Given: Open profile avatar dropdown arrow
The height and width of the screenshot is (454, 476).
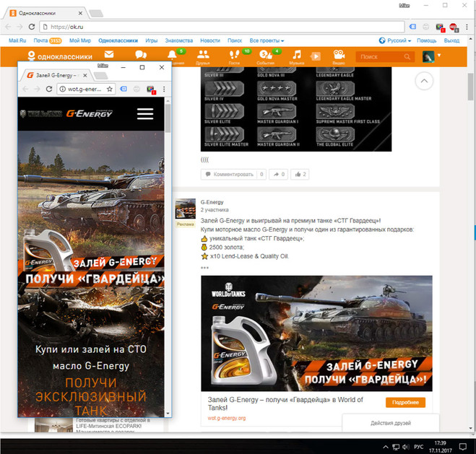Looking at the screenshot, I should pos(438,55).
